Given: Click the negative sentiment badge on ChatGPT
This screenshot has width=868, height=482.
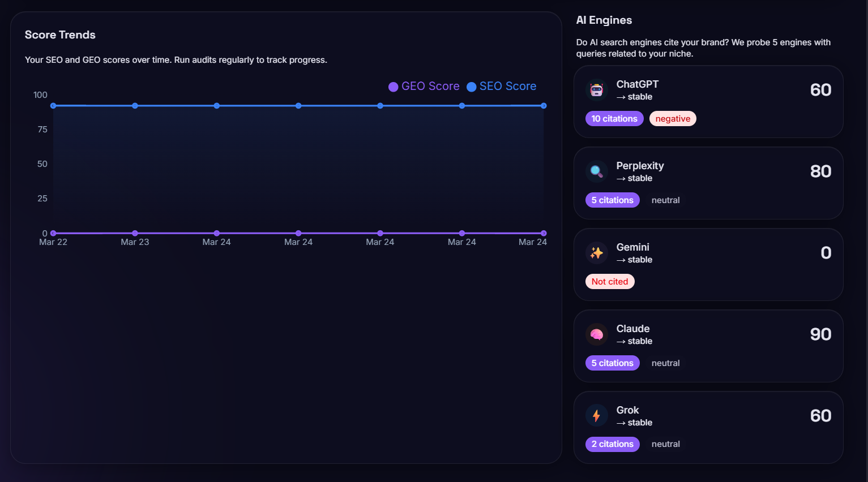Looking at the screenshot, I should [x=673, y=118].
